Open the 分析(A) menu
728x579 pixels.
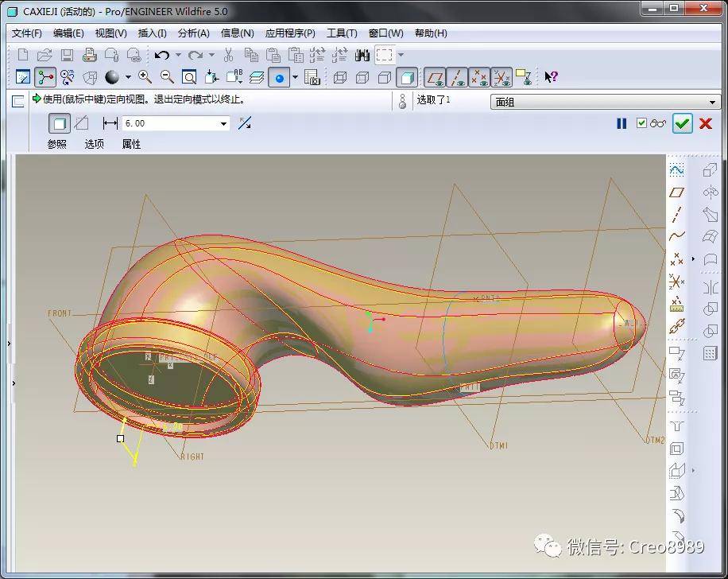tap(194, 33)
